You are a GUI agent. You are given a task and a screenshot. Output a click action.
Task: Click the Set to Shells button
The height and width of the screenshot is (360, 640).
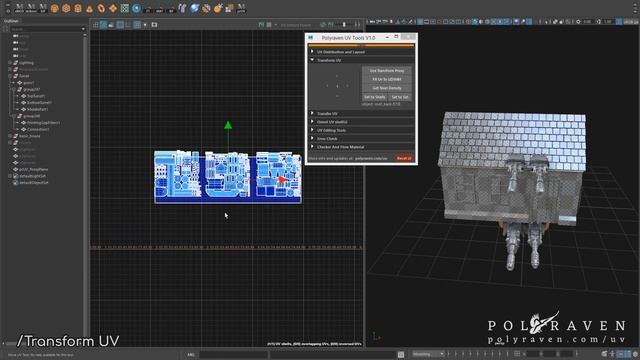pyautogui.click(x=374, y=97)
